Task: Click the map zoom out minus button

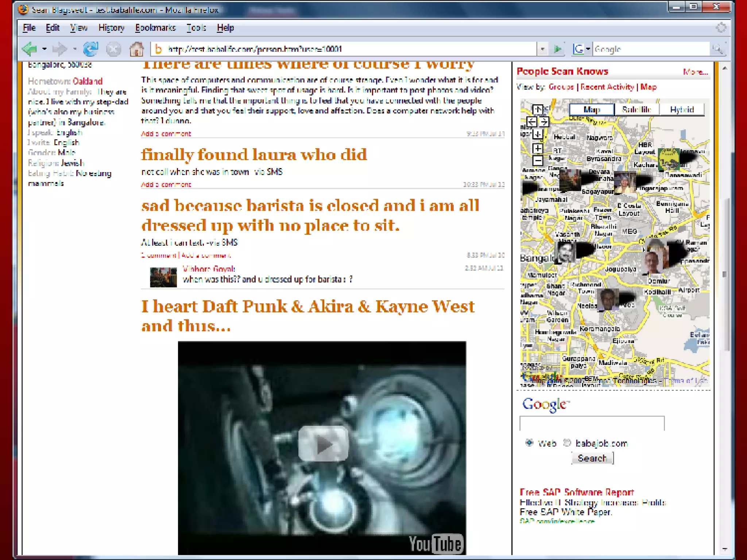Action: (x=538, y=160)
